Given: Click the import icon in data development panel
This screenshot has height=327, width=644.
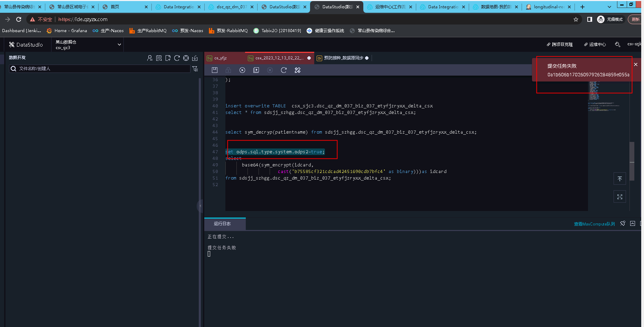Looking at the screenshot, I should pyautogui.click(x=195, y=58).
